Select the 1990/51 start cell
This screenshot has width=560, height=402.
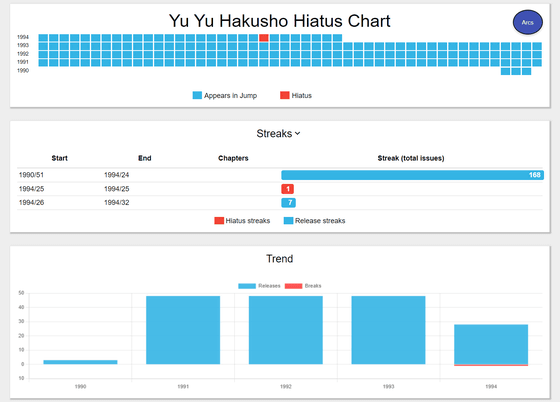31,175
